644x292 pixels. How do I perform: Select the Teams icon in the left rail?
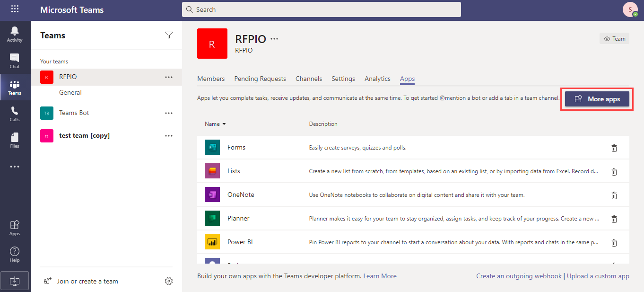[x=15, y=87]
